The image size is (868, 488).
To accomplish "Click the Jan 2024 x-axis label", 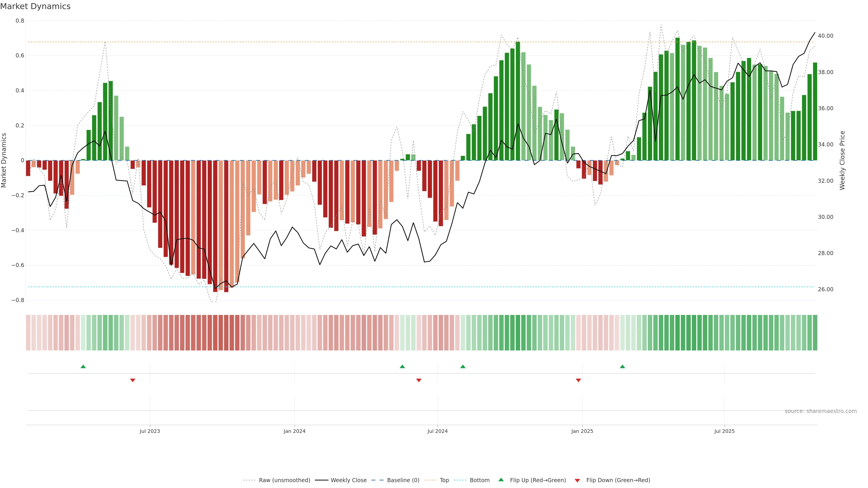I will click(x=294, y=431).
